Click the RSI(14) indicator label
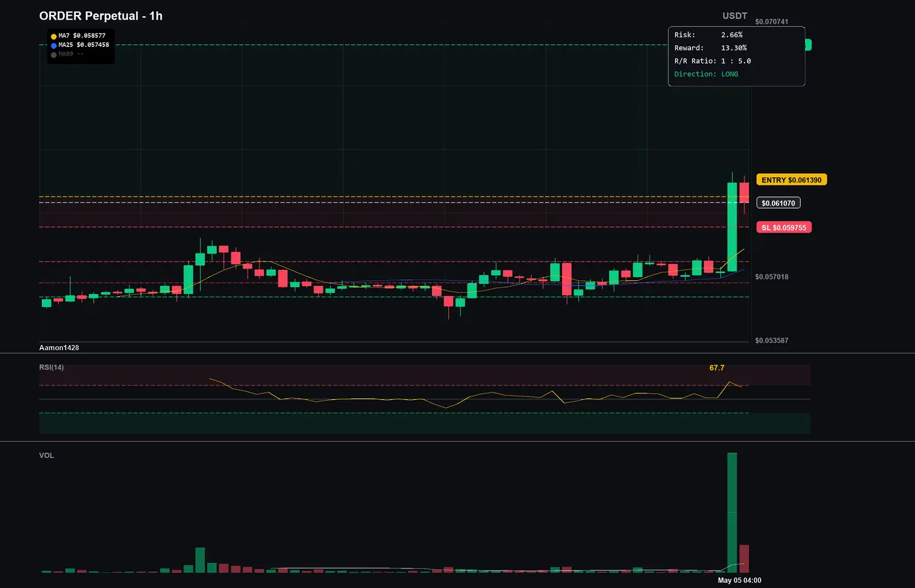 pyautogui.click(x=52, y=367)
